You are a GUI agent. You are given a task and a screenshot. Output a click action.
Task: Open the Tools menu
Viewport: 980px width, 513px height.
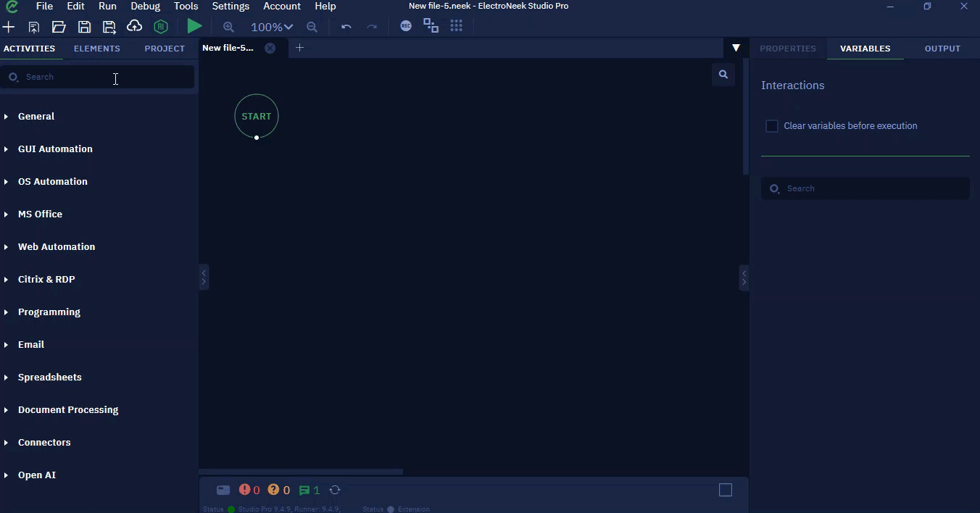pyautogui.click(x=186, y=6)
